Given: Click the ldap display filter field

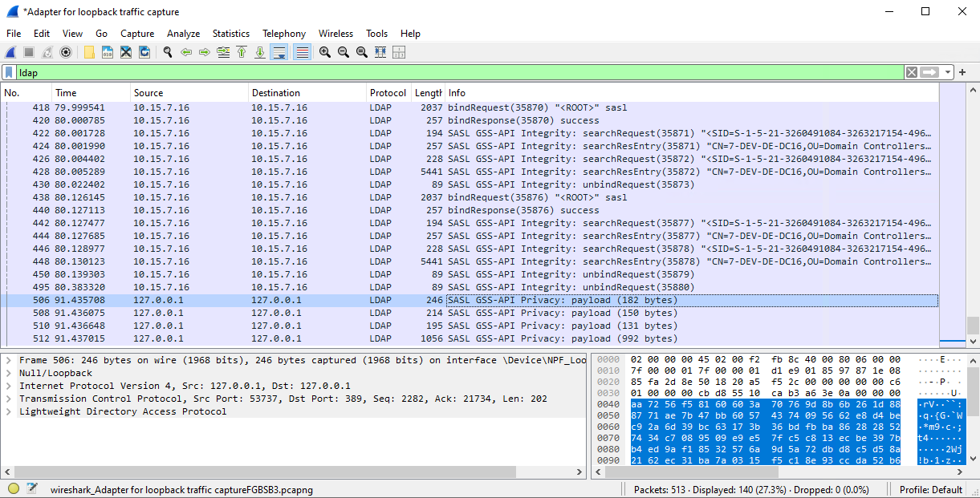Looking at the screenshot, I should coord(461,72).
